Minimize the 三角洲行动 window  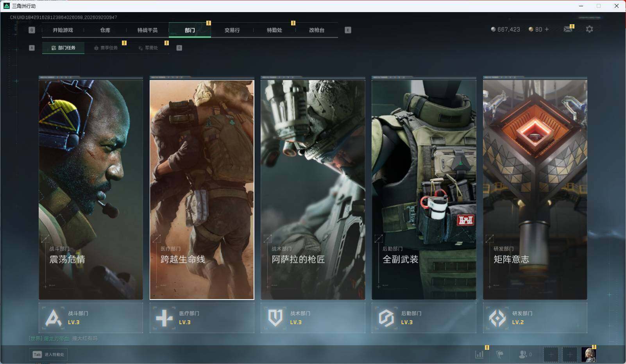581,6
